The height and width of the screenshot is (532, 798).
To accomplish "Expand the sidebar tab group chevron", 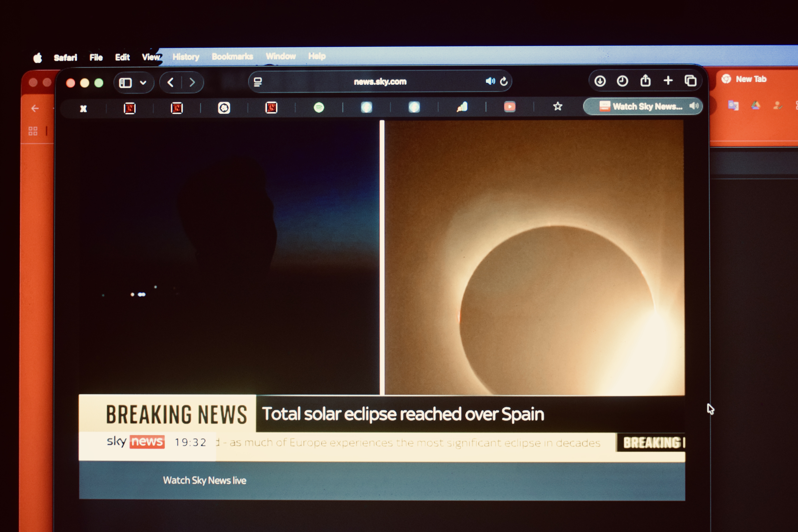I will (x=143, y=83).
